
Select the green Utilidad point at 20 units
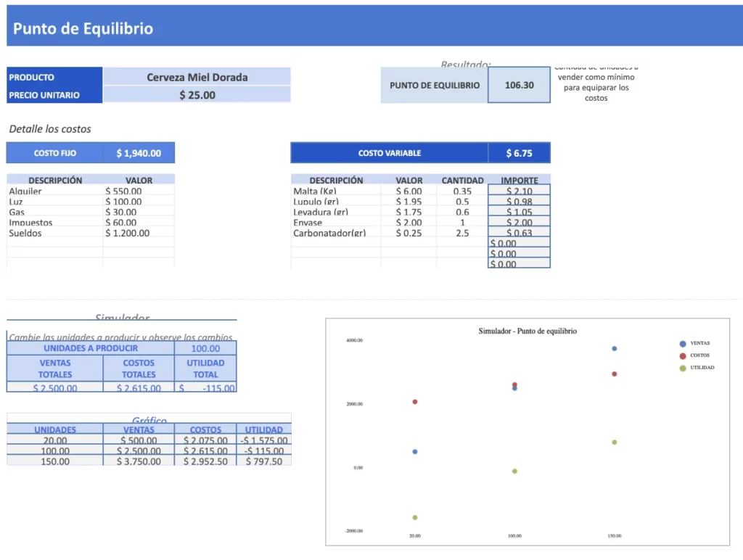pos(414,517)
